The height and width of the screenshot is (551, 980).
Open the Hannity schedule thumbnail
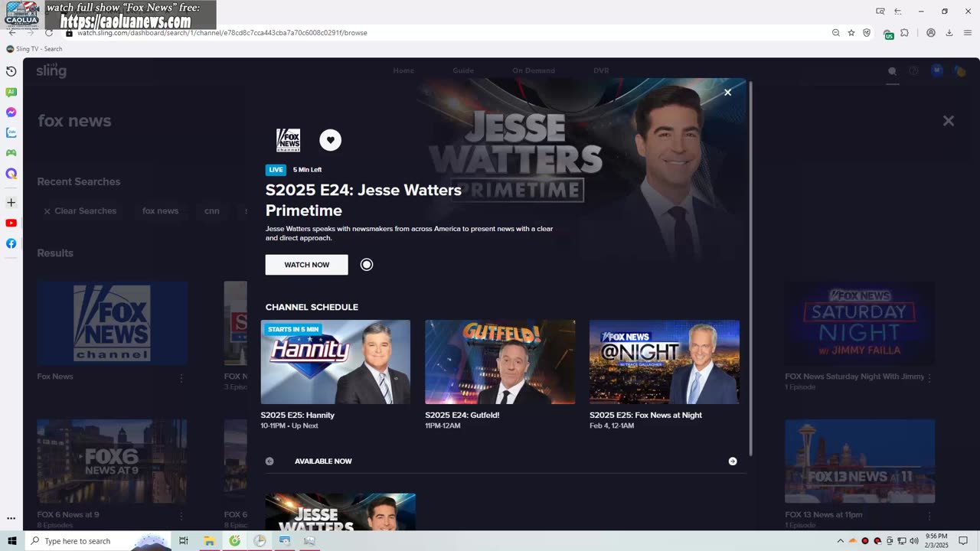coord(335,362)
